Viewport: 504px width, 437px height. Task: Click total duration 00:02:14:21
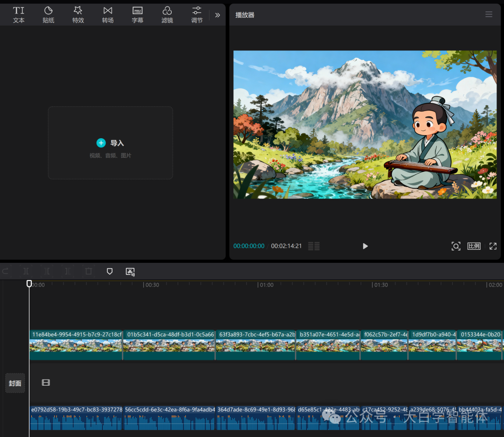287,246
